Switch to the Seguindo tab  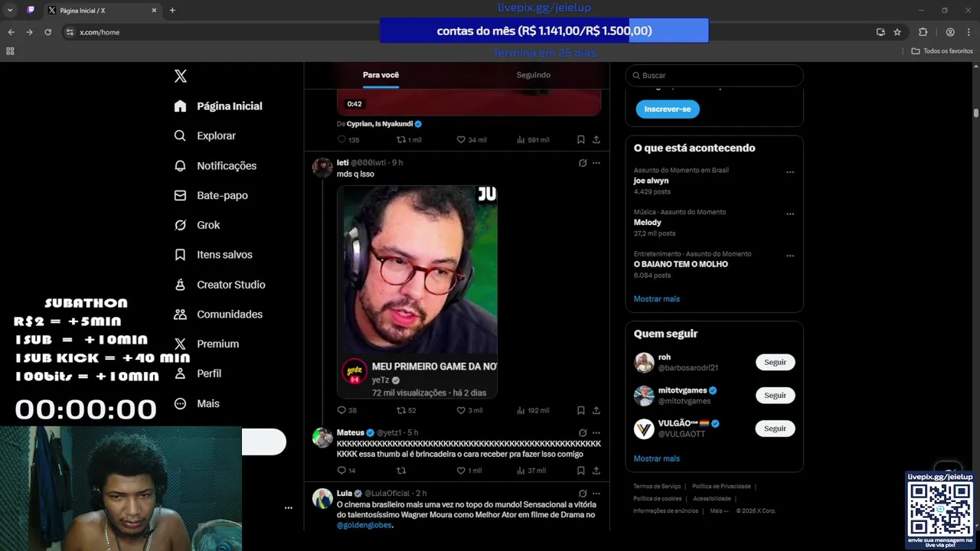click(x=533, y=75)
